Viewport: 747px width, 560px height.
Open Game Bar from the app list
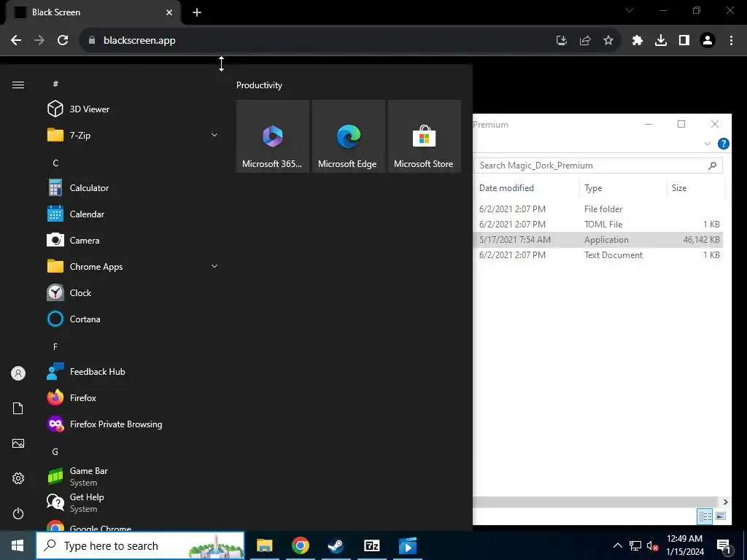point(133,476)
